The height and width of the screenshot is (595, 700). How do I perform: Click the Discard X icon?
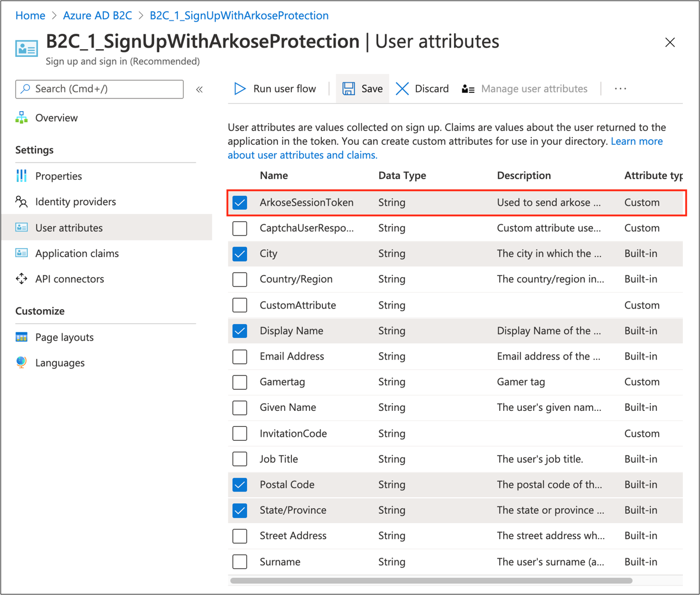(x=402, y=88)
